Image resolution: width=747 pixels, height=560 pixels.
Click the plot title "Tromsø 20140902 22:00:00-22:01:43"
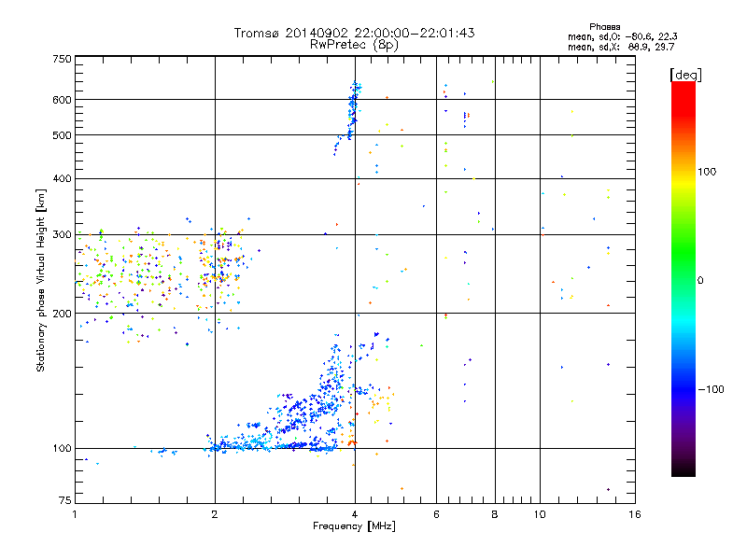[x=354, y=33]
